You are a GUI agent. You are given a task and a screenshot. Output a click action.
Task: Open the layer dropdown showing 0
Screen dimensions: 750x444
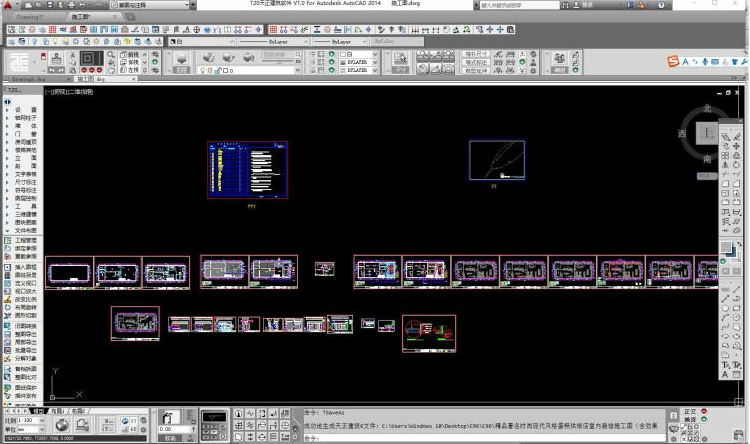point(249,70)
